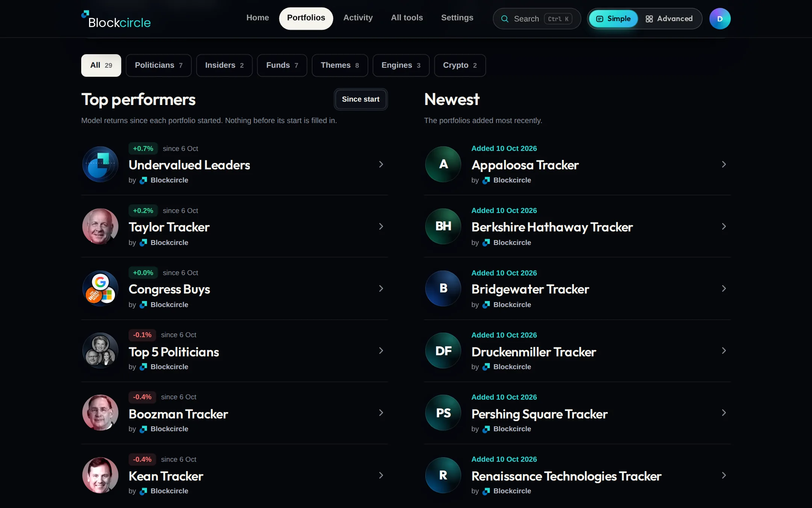
Task: Click the Taylor Tracker portrait
Action: coord(100,227)
